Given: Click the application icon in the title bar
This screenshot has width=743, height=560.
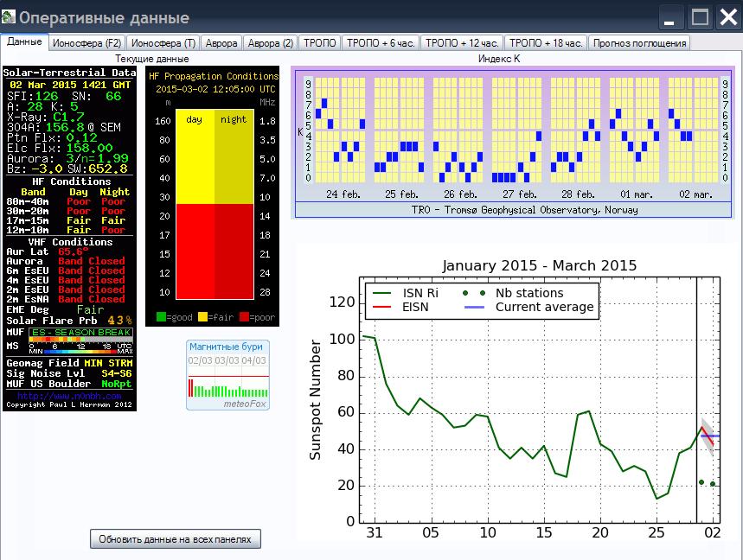Looking at the screenshot, I should [9, 17].
